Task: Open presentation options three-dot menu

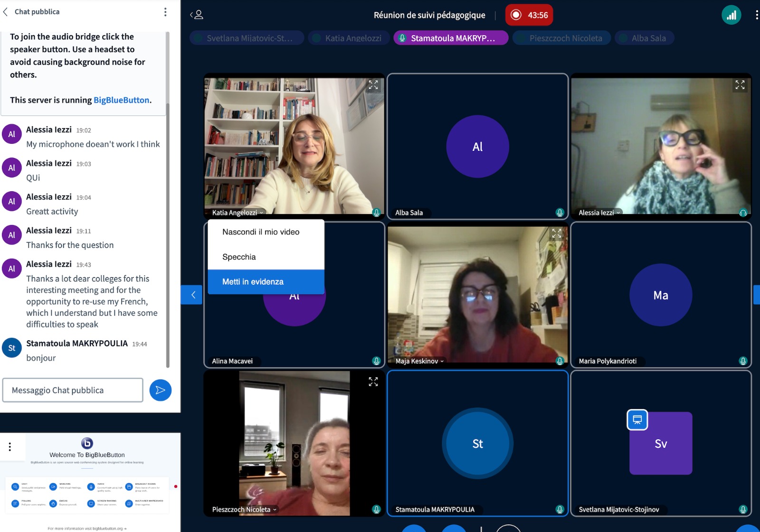Action: pyautogui.click(x=9, y=447)
